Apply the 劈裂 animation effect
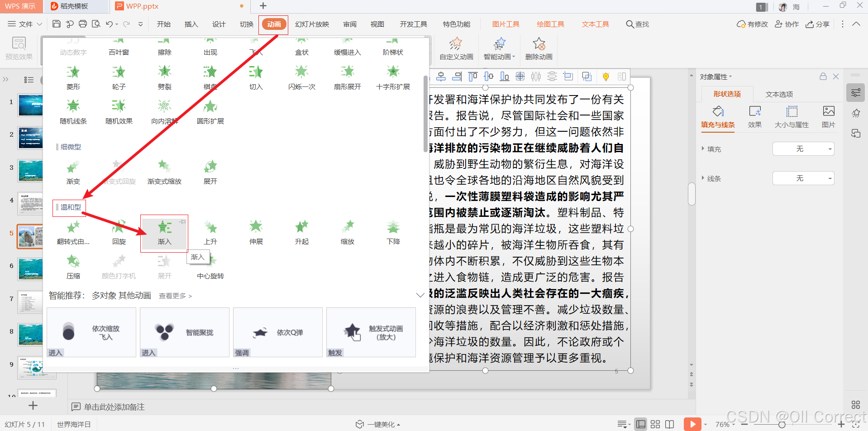Viewport: 868px width, 431px height. [x=164, y=77]
